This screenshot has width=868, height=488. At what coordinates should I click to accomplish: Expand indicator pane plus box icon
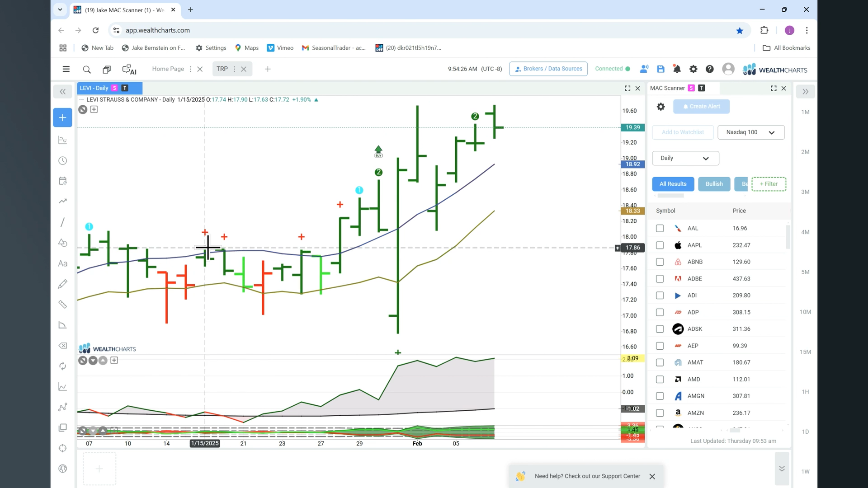point(114,361)
